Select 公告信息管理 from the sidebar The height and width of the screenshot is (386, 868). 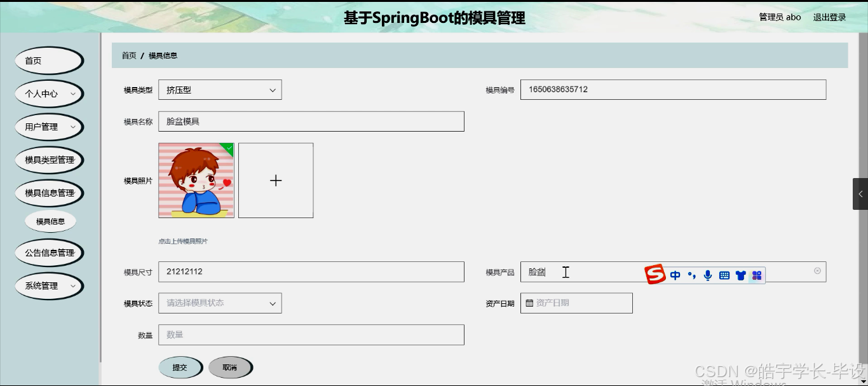(49, 252)
